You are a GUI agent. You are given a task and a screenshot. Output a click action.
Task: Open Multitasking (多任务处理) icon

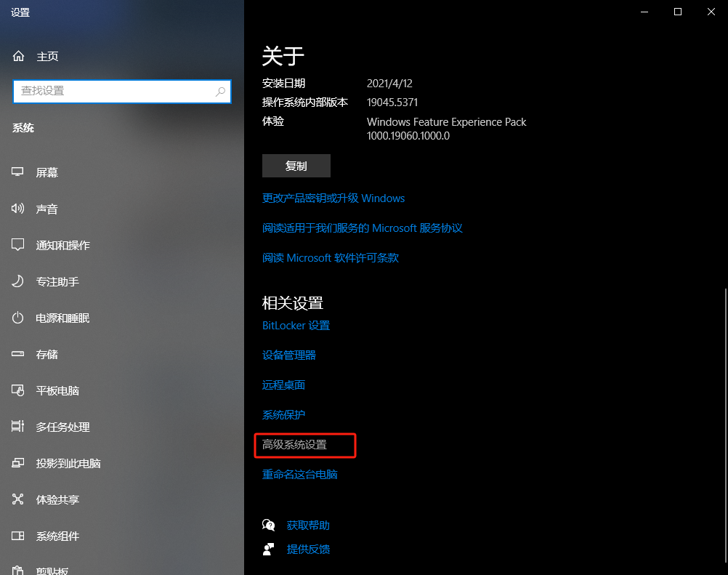pyautogui.click(x=17, y=427)
